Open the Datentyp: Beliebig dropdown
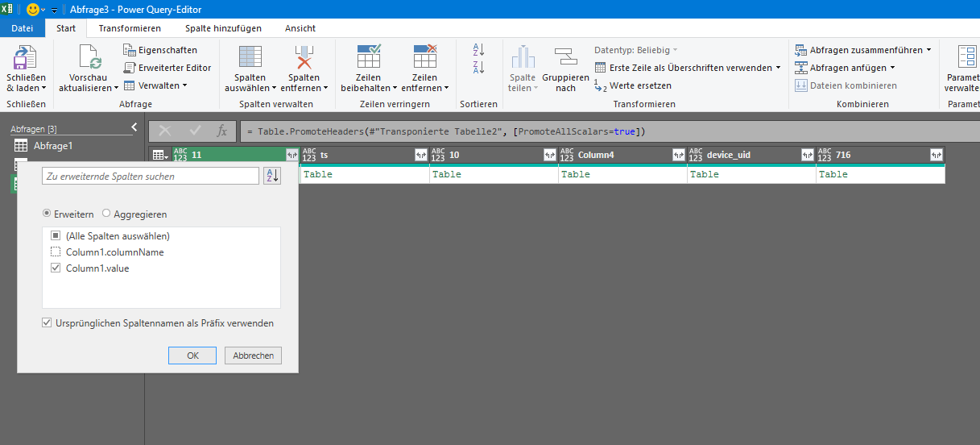980x445 pixels. 636,50
